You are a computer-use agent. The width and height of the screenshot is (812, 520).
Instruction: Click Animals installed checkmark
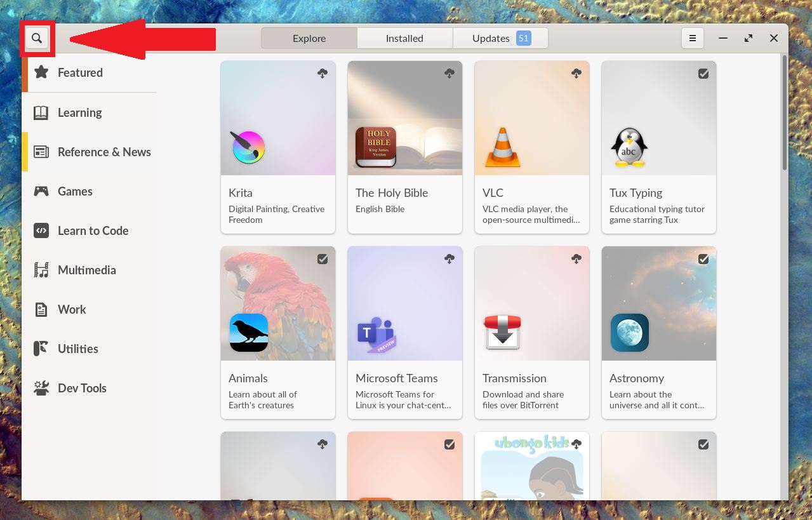click(323, 259)
